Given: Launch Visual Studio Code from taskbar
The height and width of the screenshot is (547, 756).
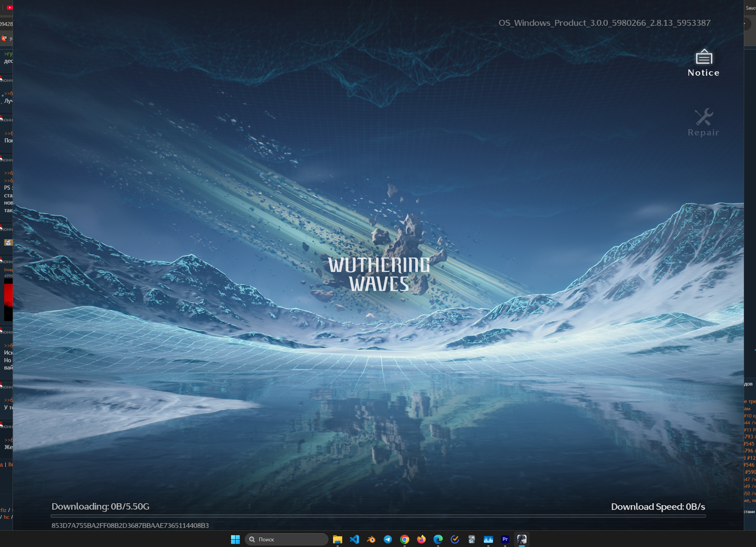Looking at the screenshot, I should [x=354, y=539].
